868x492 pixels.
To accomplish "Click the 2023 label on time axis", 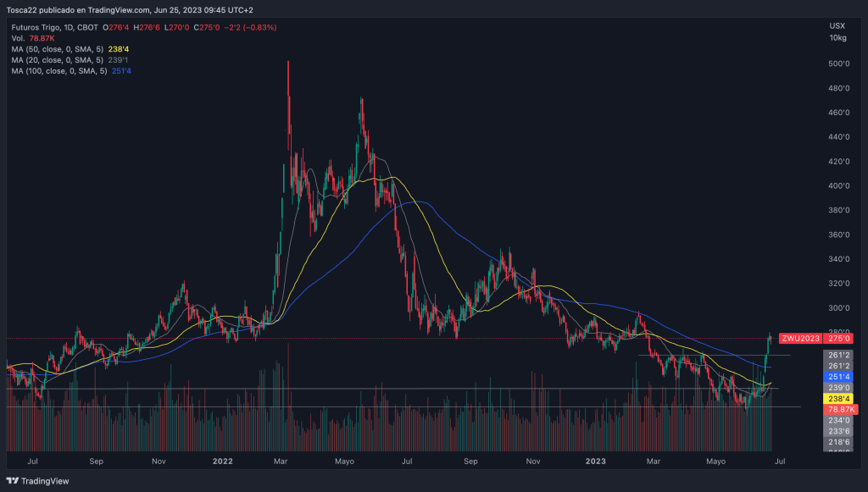I will point(596,462).
